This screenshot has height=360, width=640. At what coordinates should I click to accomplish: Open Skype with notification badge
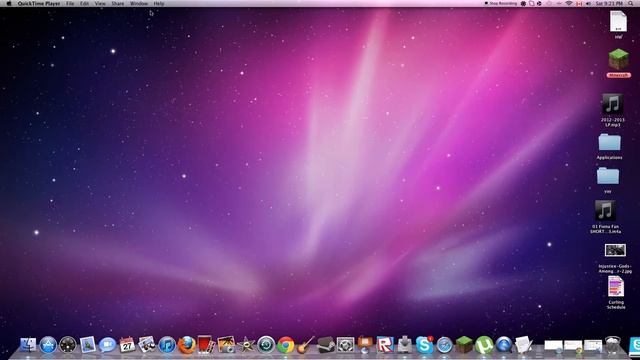point(424,345)
